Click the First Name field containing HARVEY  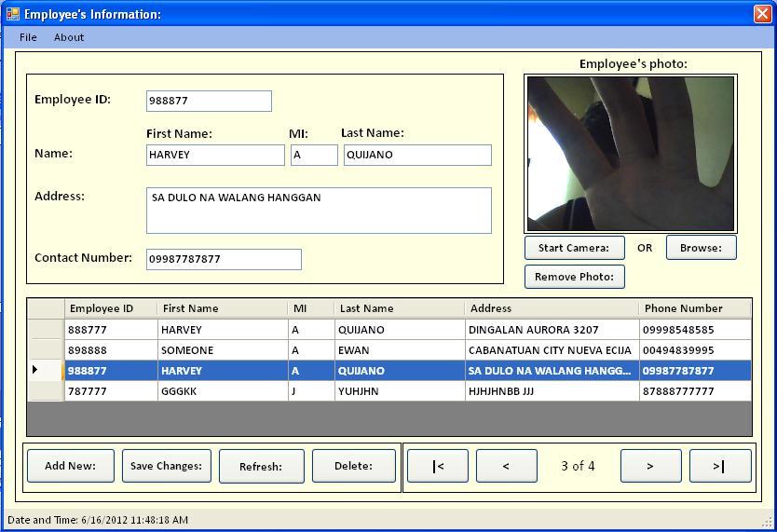215,155
